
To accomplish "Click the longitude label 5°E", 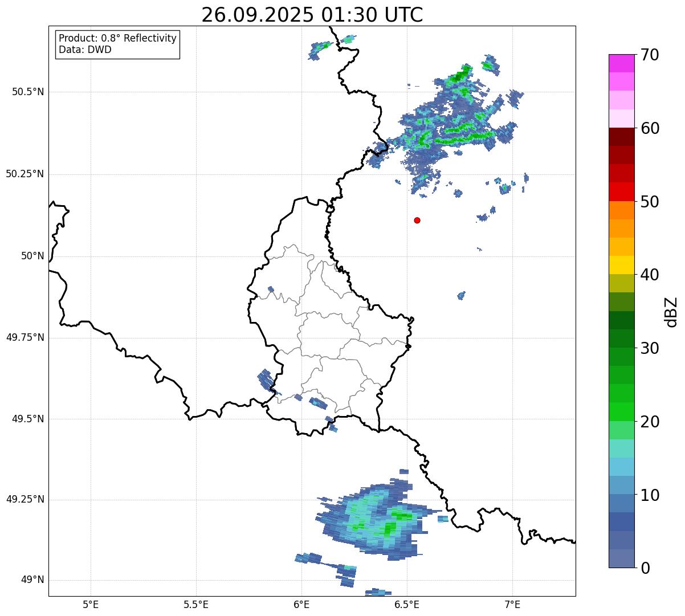I will coord(91,605).
